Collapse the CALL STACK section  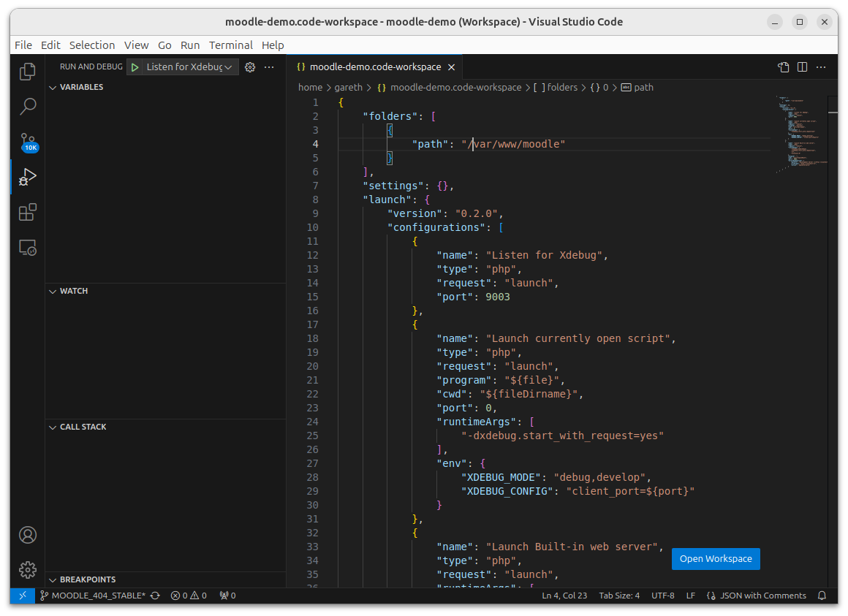165,427
